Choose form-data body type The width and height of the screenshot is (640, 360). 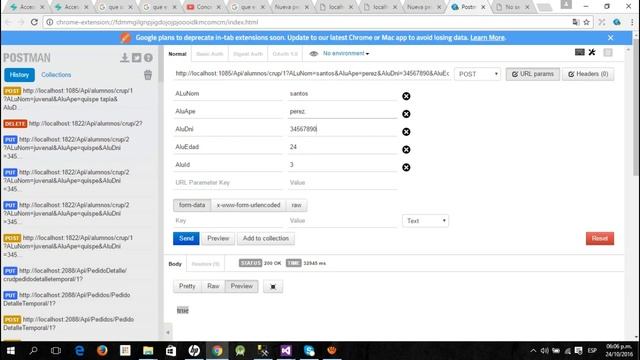coord(192,205)
